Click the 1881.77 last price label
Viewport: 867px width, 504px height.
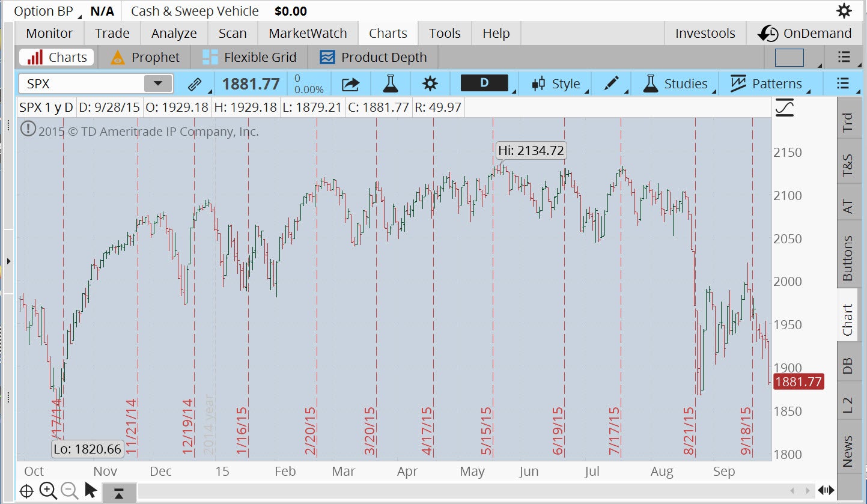tap(798, 381)
